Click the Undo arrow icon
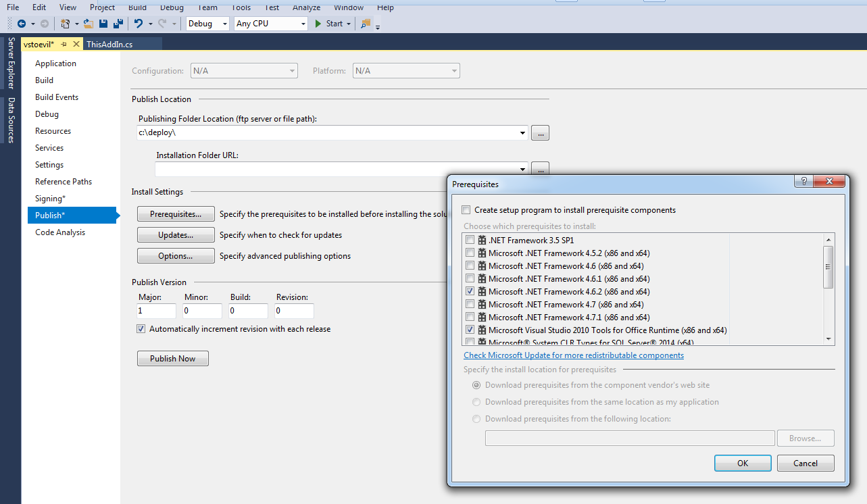The image size is (867, 504). click(139, 24)
